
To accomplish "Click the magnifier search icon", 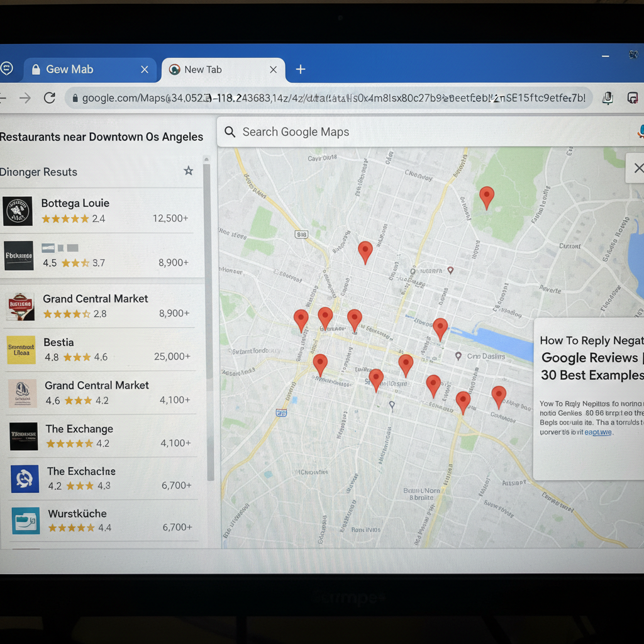I will click(230, 132).
